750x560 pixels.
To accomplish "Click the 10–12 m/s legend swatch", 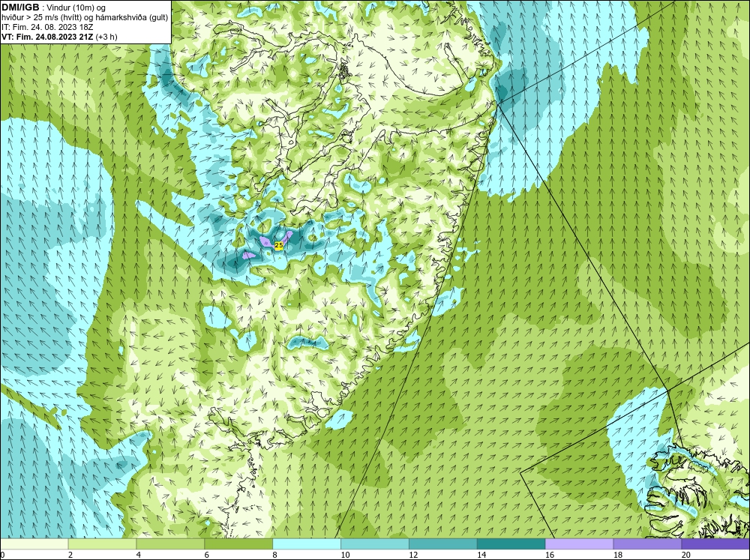I will (x=375, y=544).
